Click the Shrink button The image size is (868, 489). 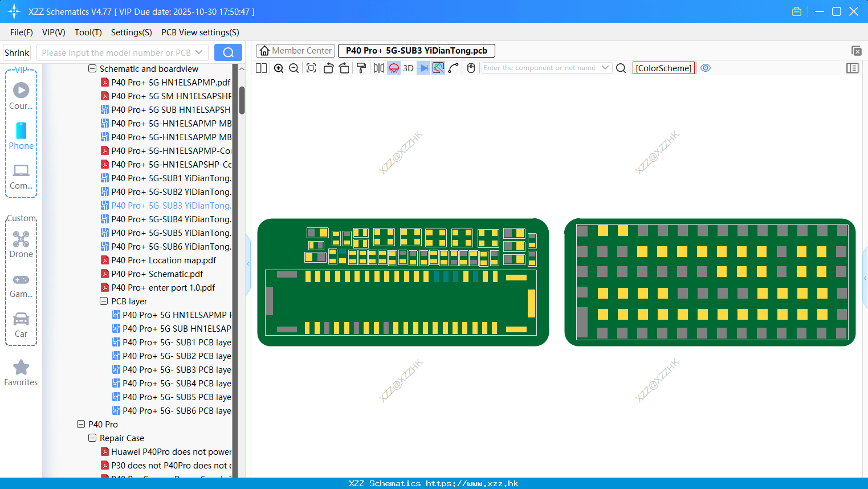tap(17, 52)
